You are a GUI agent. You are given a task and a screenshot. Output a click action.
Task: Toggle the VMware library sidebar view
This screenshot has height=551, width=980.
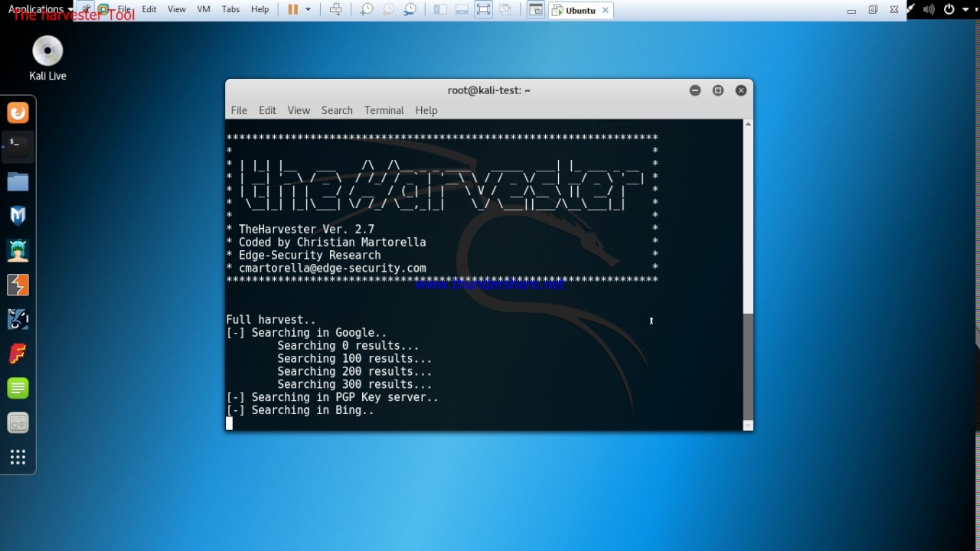tap(440, 9)
